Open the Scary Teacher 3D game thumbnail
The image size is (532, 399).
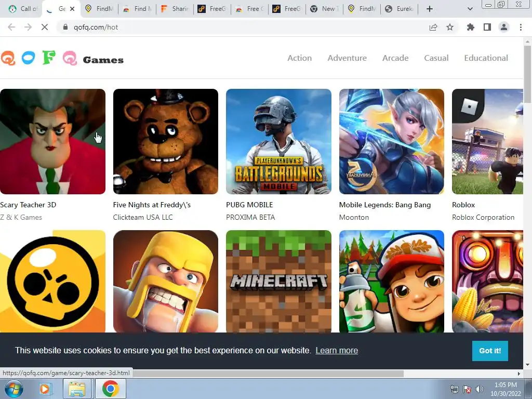point(52,141)
